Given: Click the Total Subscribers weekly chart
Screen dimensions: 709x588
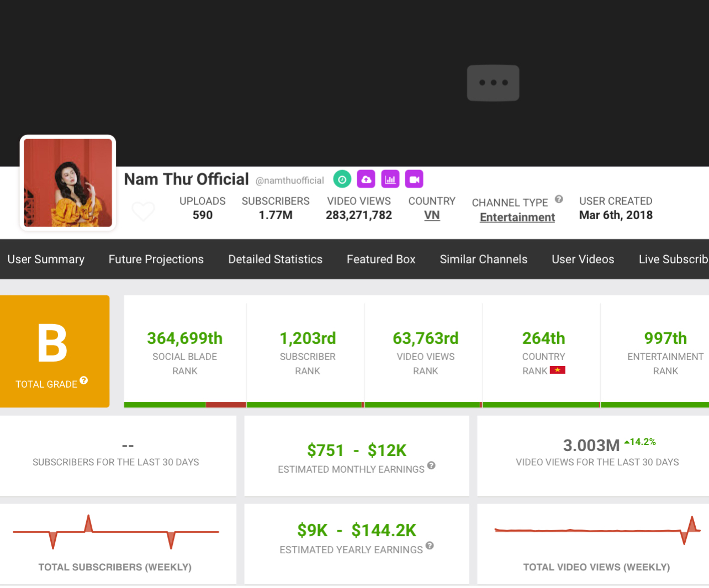Looking at the screenshot, I should (x=116, y=532).
